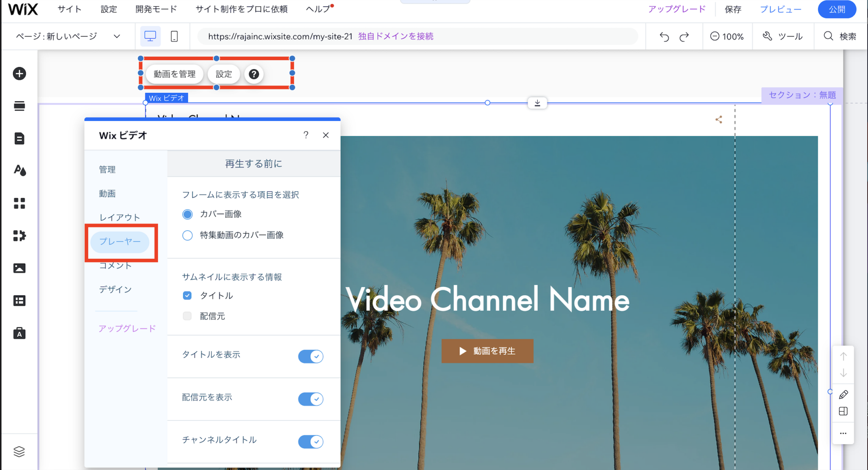868x470 pixels.
Task: Turn off the 配信元を表示 switch
Action: tap(311, 399)
